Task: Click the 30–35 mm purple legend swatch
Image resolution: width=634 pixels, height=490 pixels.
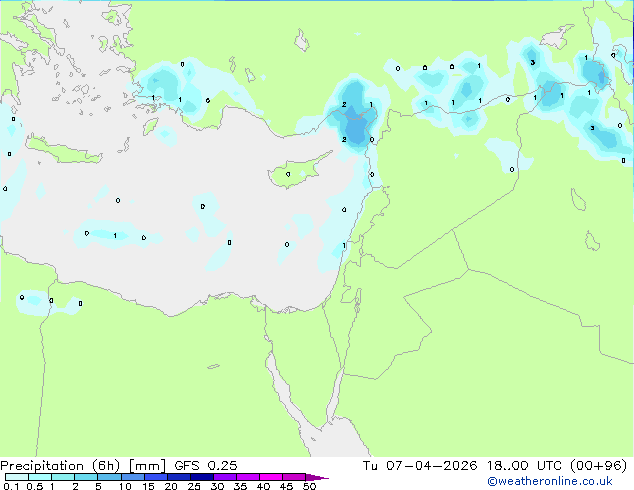Action: [225, 477]
